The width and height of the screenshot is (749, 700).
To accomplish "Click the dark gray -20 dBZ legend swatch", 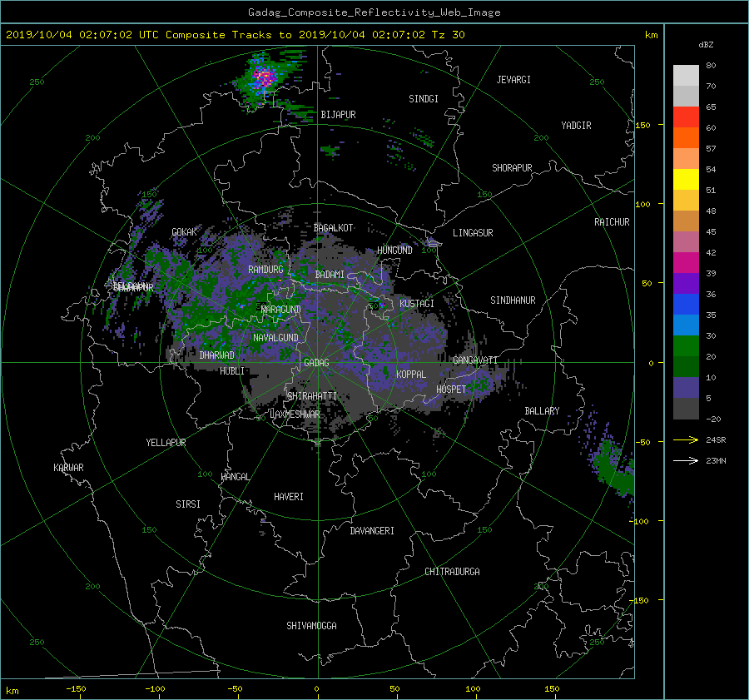I will click(x=686, y=409).
